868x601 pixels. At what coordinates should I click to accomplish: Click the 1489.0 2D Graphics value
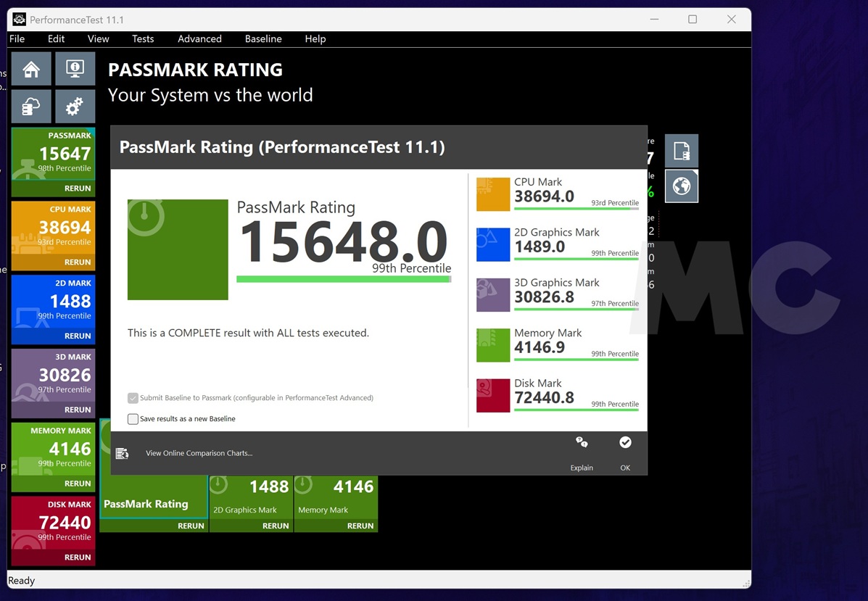540,246
